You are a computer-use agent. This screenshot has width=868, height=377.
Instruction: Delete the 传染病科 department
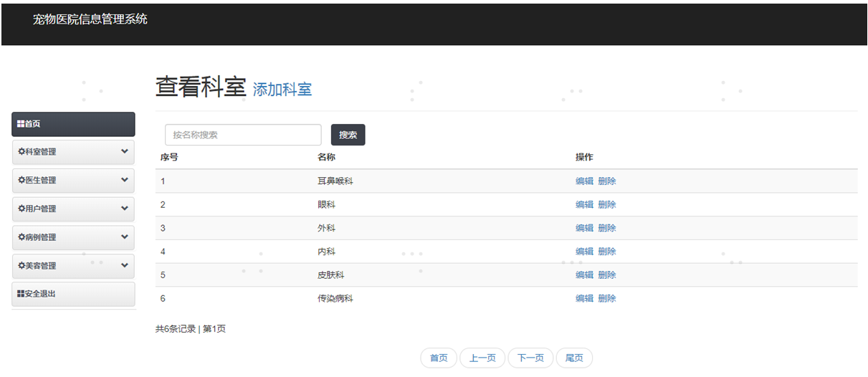click(x=607, y=299)
